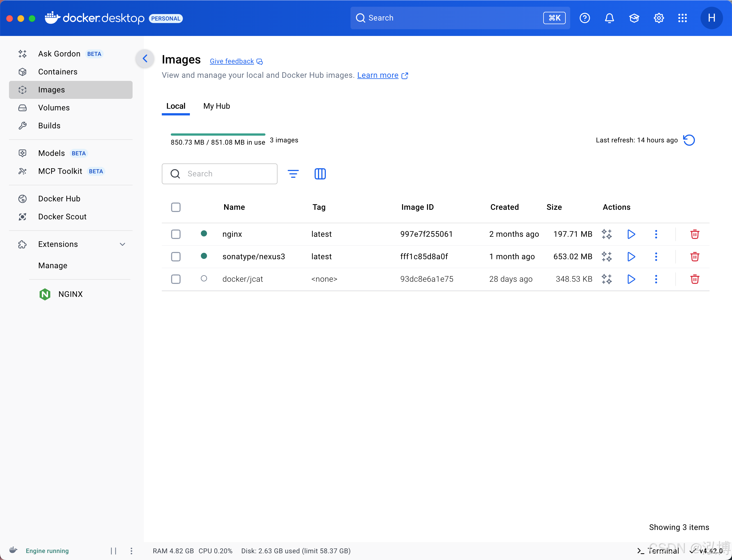Viewport: 732px width, 560px height.
Task: Click the Give feedback link
Action: pyautogui.click(x=232, y=61)
